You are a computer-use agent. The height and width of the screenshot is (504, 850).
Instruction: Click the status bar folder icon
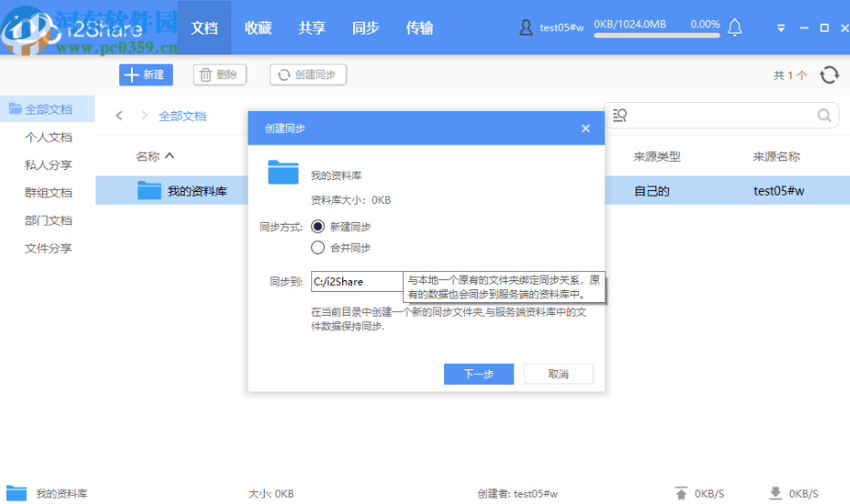click(16, 493)
